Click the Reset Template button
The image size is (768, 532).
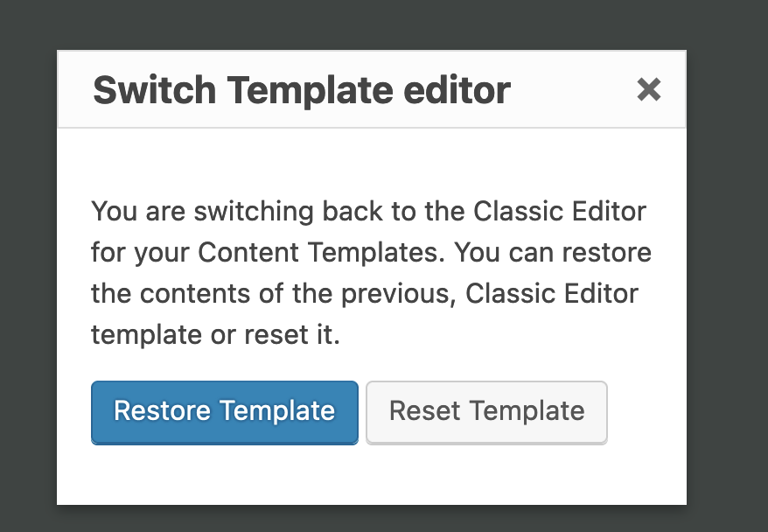[486, 412]
